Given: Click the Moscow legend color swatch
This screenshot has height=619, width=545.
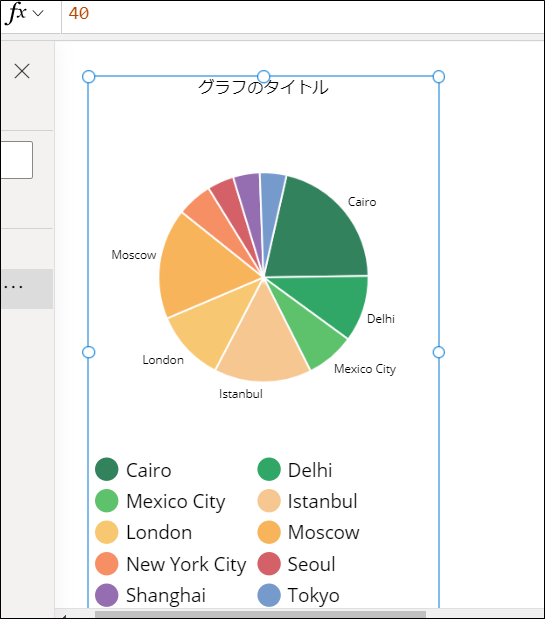Looking at the screenshot, I should 269,532.
